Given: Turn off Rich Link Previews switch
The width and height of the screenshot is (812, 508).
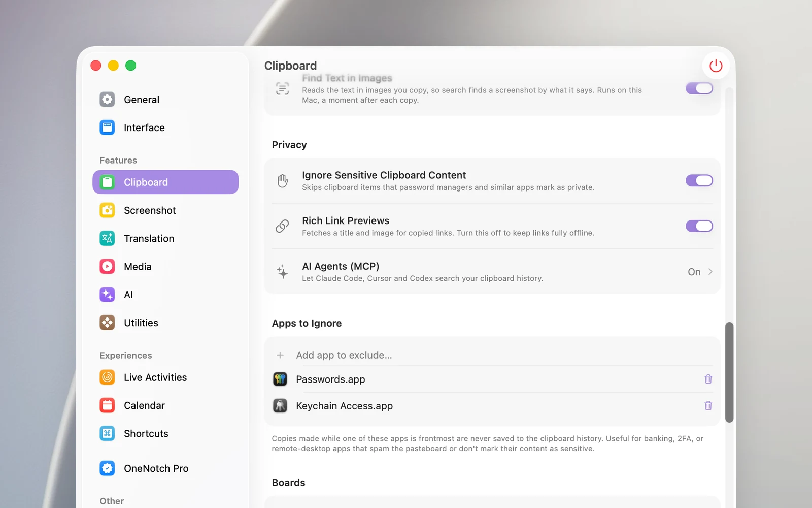Looking at the screenshot, I should (x=699, y=226).
